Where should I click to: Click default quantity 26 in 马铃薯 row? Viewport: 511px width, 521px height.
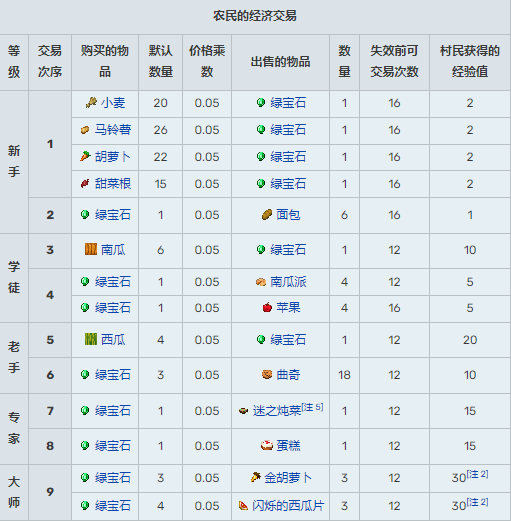160,130
